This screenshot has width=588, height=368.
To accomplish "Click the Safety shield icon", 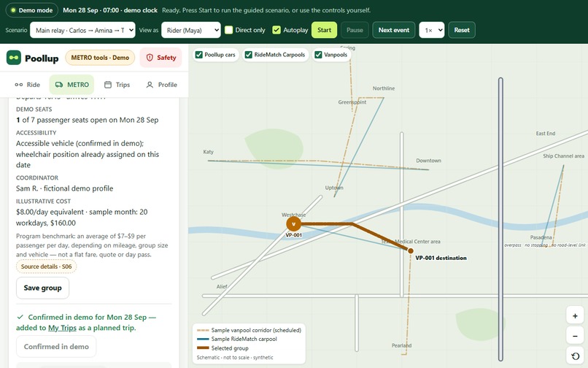I will [150, 58].
